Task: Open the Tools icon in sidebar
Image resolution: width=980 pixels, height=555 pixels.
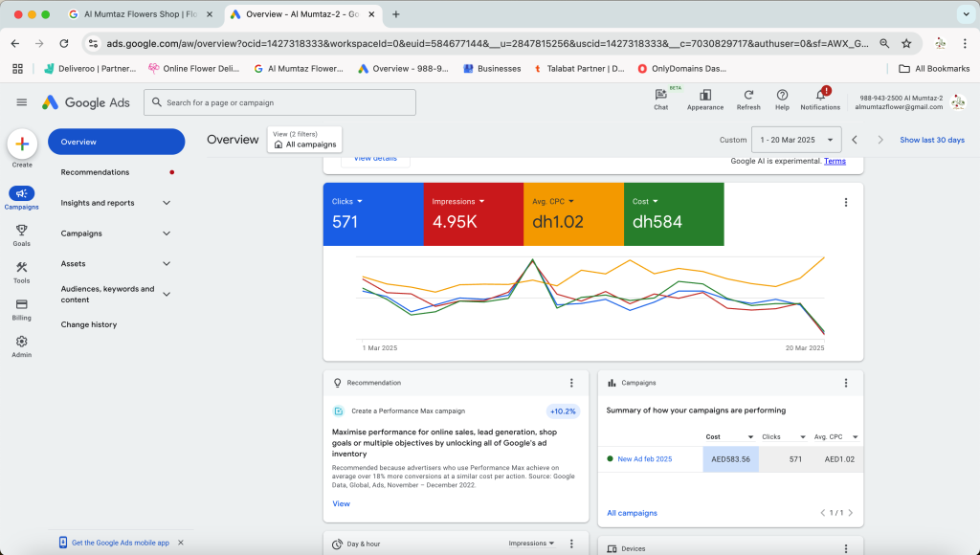Action: (x=22, y=268)
